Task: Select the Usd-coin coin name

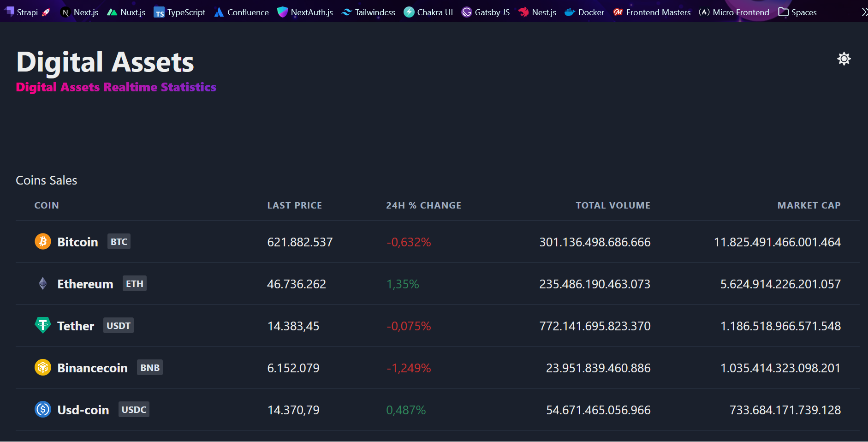Action: 83,410
